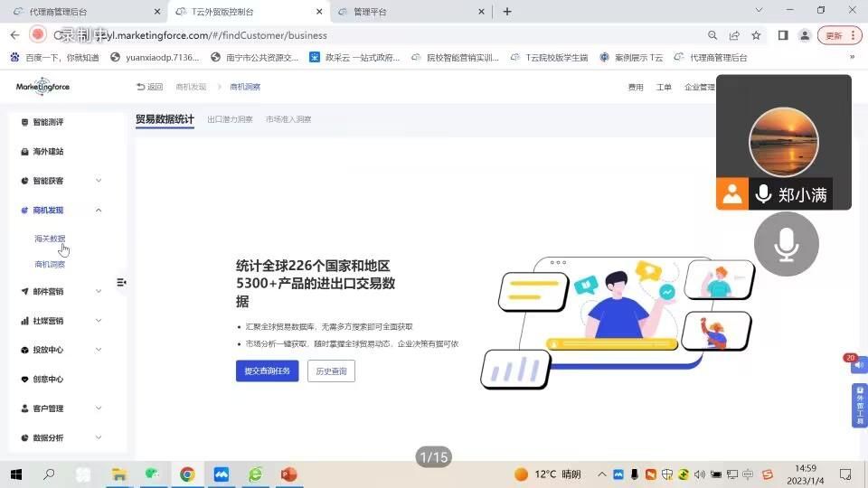This screenshot has height=488, width=868.
Task: Click the browser back arrow
Action: [14, 35]
